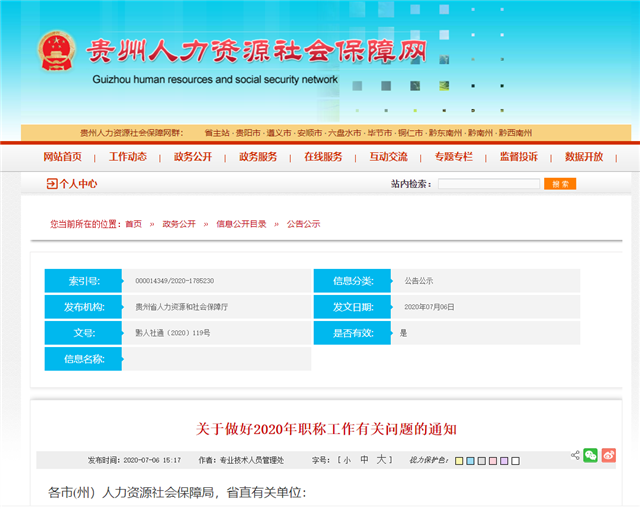
Task: Visit the 铜仁市 site link
Action: coord(411,133)
